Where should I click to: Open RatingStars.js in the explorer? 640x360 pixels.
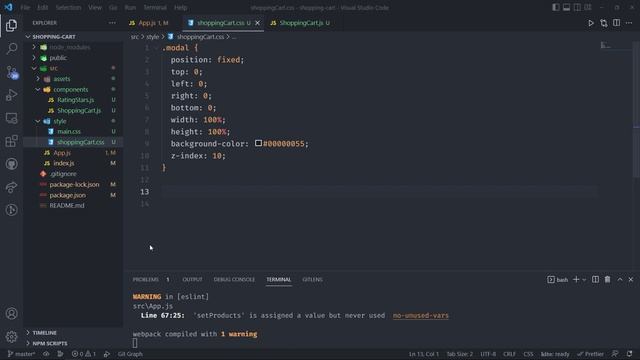click(76, 100)
